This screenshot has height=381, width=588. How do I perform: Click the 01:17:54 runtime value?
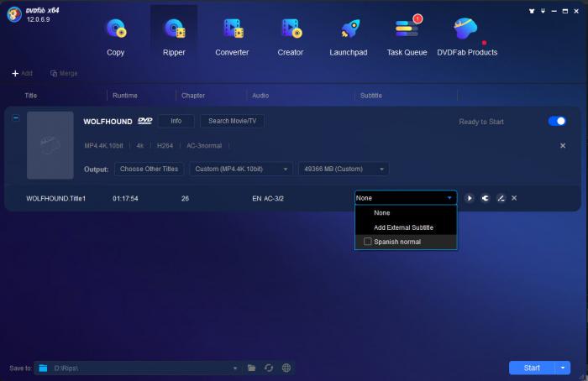[x=125, y=199]
